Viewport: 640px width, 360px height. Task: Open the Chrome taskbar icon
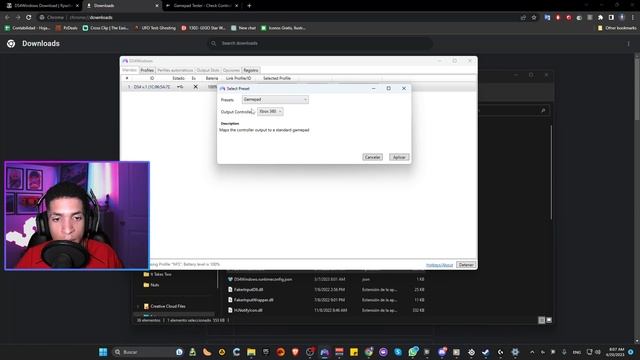tap(369, 352)
